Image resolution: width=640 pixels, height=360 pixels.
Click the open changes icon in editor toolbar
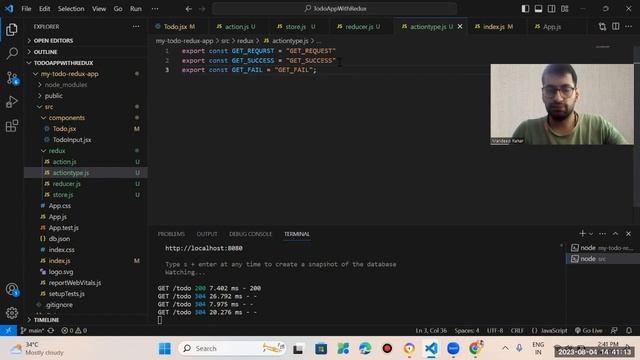602,27
